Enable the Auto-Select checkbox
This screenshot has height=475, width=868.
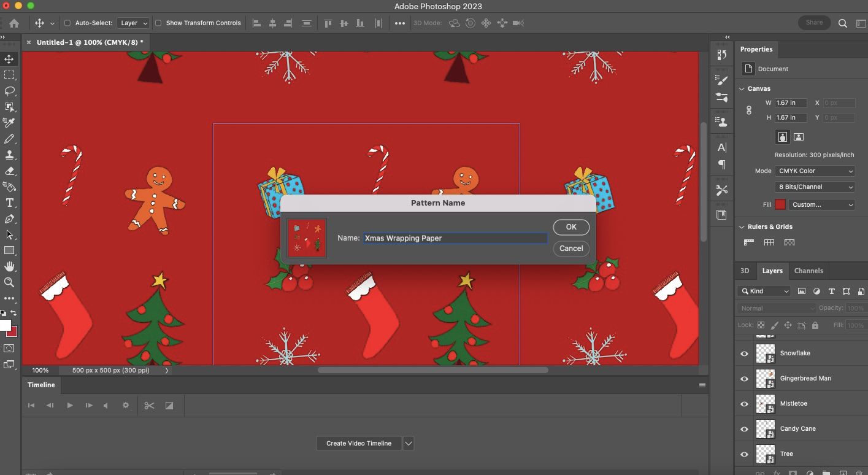(67, 23)
